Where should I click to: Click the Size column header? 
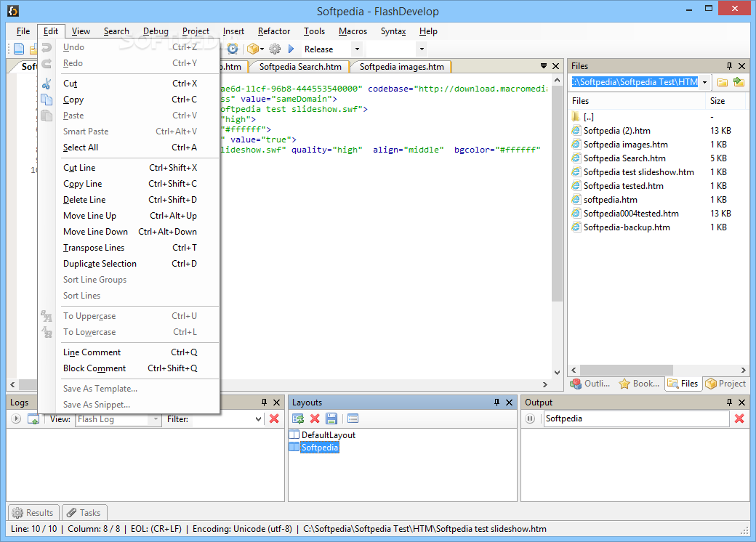pos(725,101)
